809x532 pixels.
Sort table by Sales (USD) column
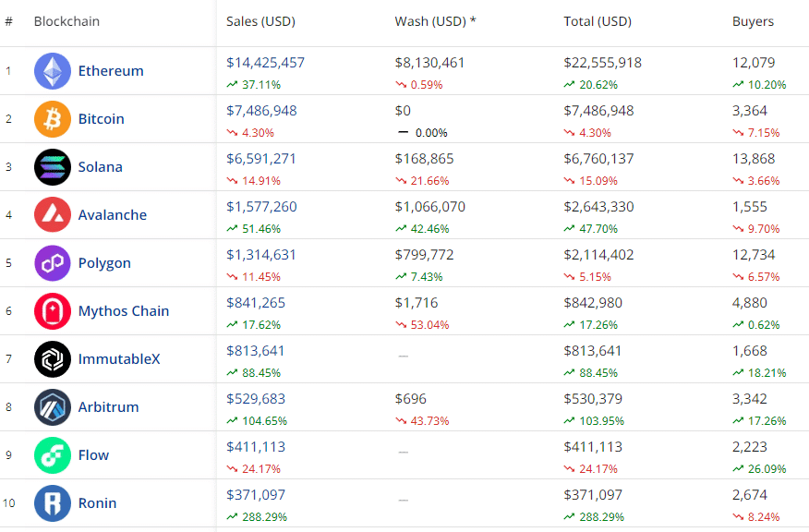(x=260, y=21)
